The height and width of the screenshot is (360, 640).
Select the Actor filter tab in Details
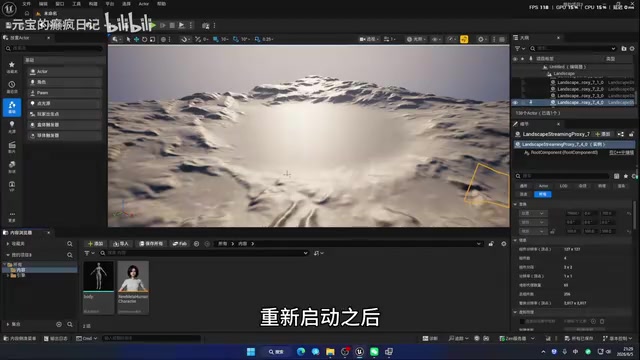point(543,186)
